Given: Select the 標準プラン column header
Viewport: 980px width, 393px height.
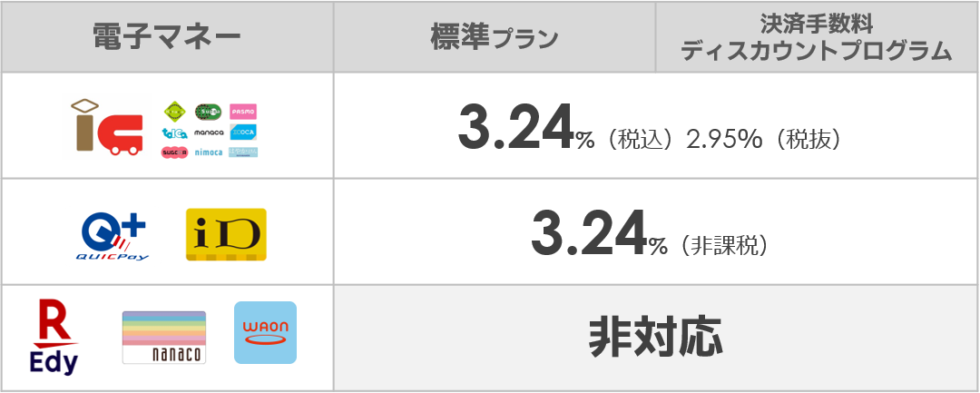Looking at the screenshot, I should [495, 37].
